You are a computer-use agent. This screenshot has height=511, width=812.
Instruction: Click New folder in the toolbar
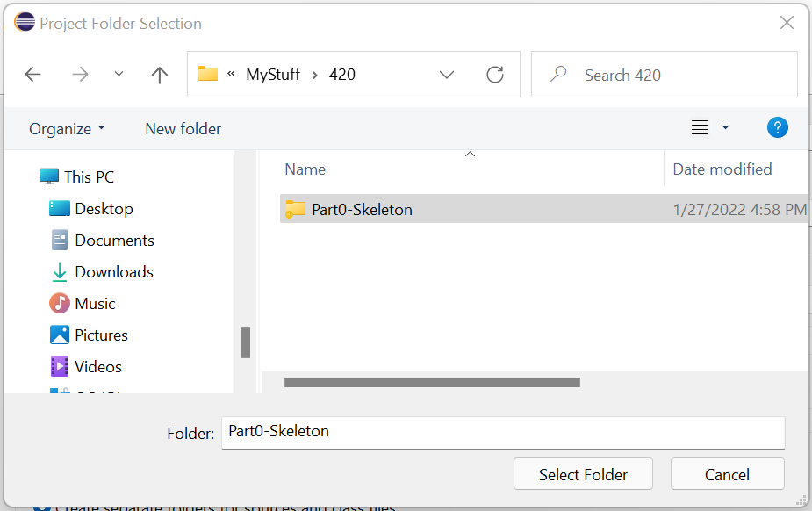pyautogui.click(x=183, y=129)
